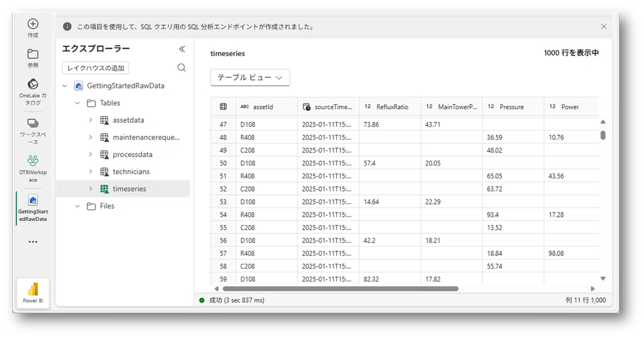The image size is (644, 338).
Task: Click the table grid icon in header corner
Action: (x=223, y=106)
